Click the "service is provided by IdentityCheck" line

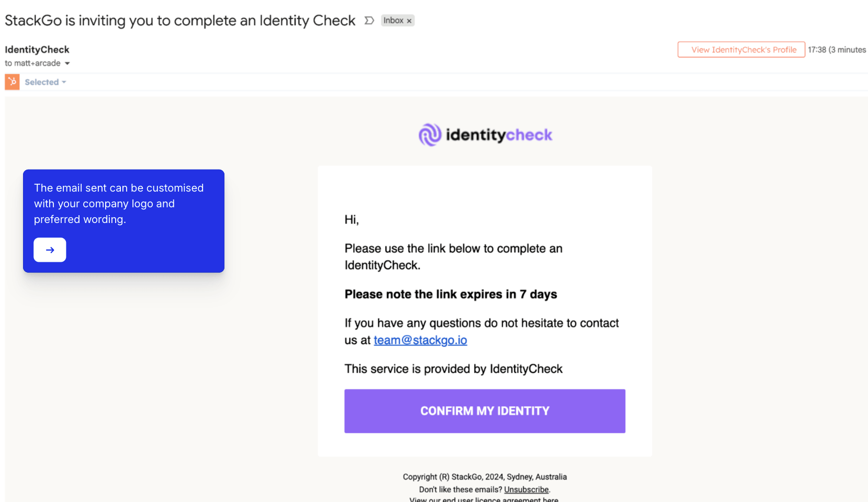point(453,369)
